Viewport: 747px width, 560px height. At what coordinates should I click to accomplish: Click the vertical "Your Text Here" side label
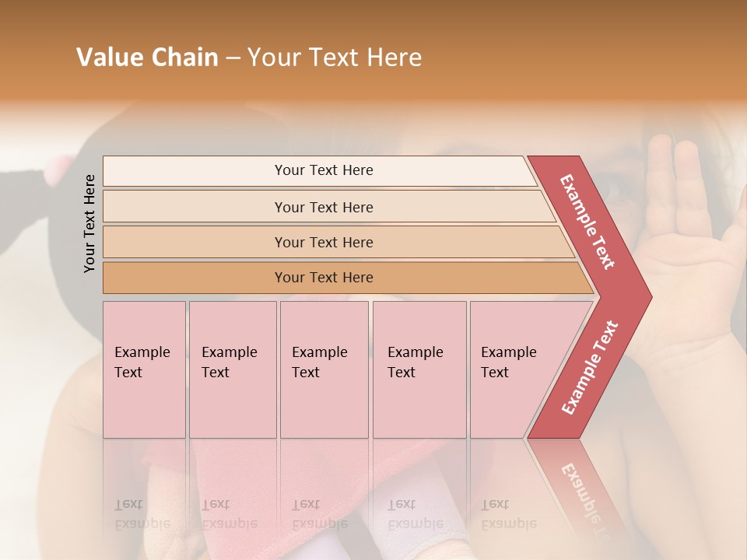tap(89, 223)
